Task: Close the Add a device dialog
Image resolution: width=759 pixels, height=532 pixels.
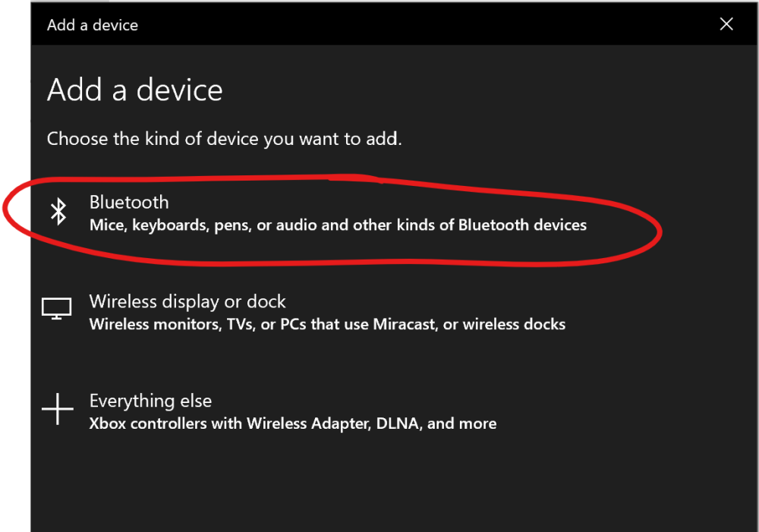Action: tap(726, 24)
